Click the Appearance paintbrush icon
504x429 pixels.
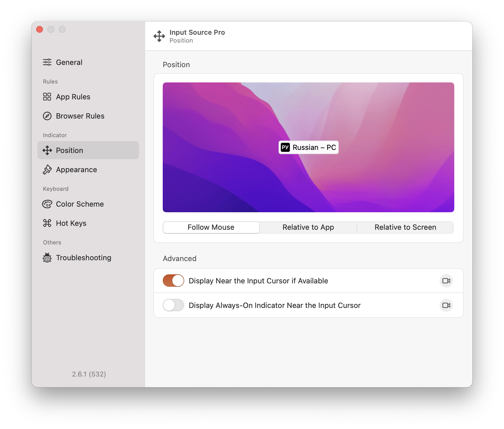[47, 170]
